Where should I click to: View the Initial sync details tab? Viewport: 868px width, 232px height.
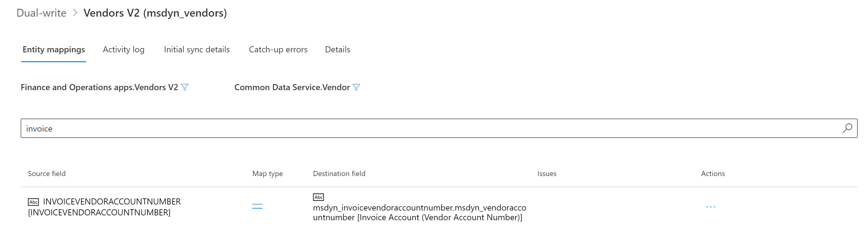[197, 49]
